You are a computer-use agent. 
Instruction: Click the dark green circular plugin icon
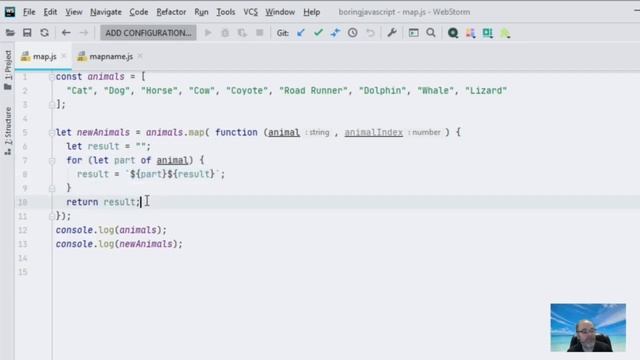[x=453, y=33]
